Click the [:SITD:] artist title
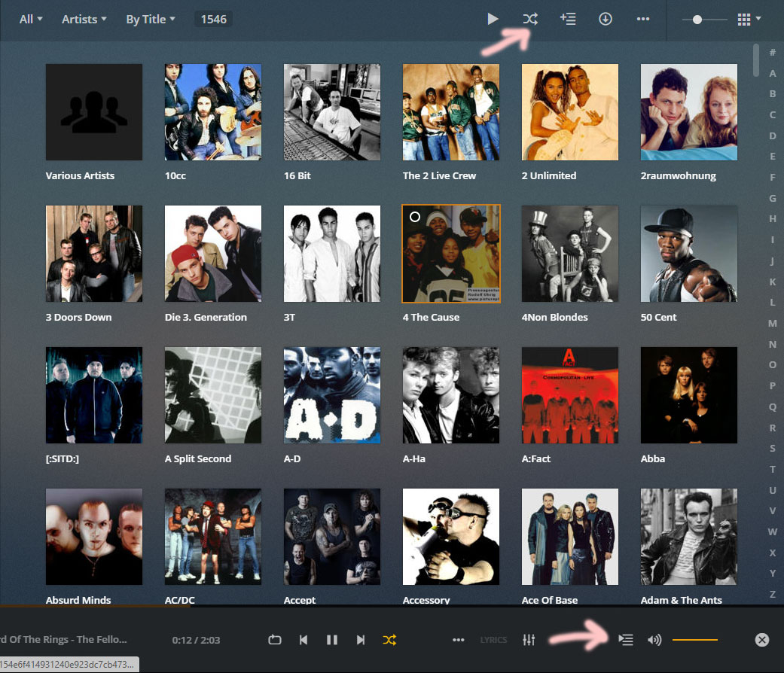 pos(63,458)
